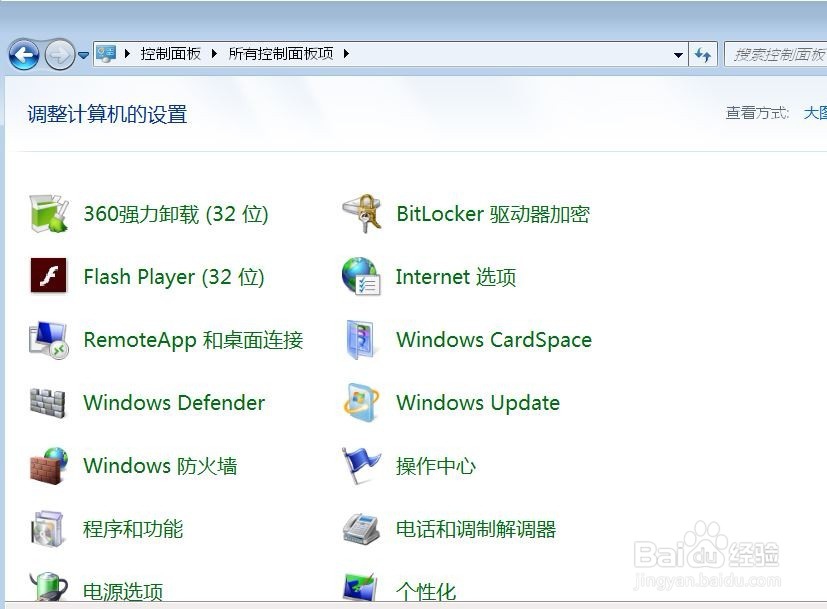Open 电源选项 link
The width and height of the screenshot is (827, 609).
coord(123,591)
